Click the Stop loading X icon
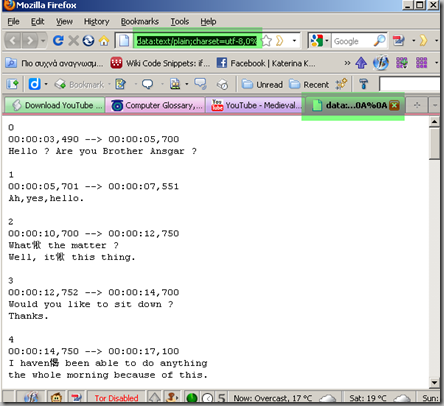The width and height of the screenshot is (444, 406). 73,41
